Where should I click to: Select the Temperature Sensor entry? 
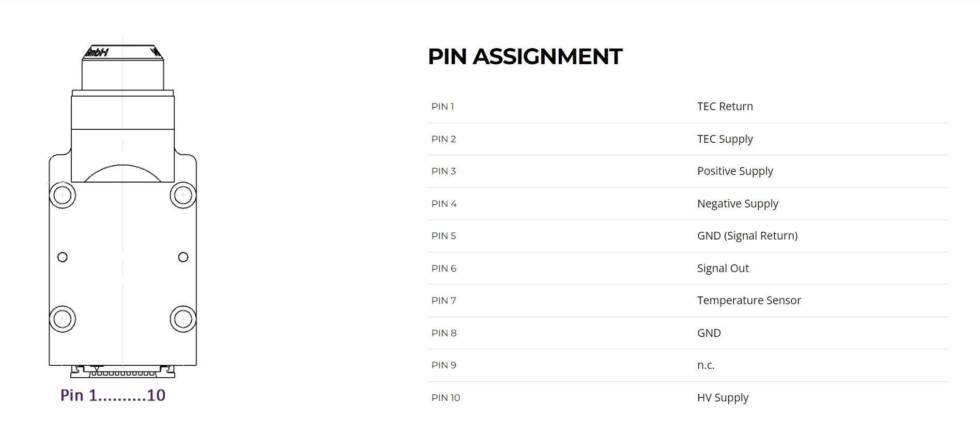click(x=749, y=301)
